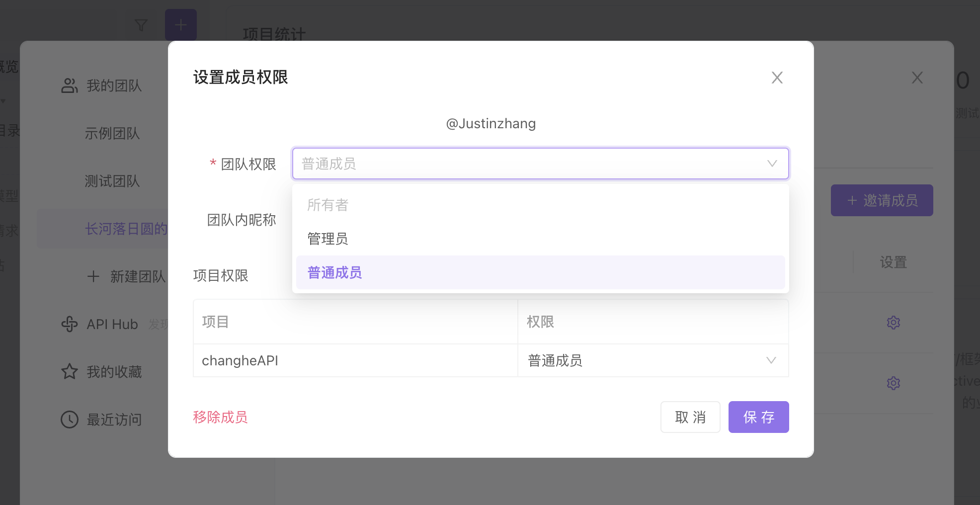
Task: Select disabled 所有者 option
Action: pyautogui.click(x=541, y=205)
